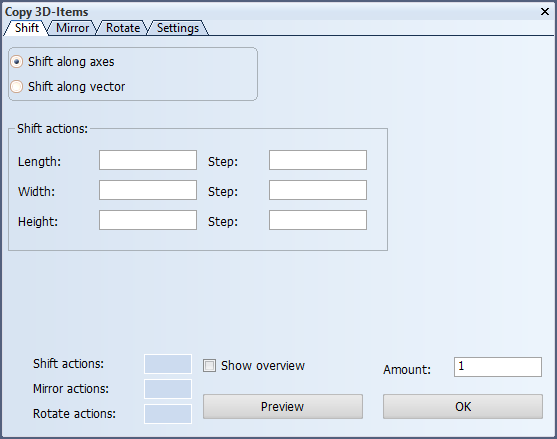
Task: Focus the Width input field
Action: coord(148,190)
